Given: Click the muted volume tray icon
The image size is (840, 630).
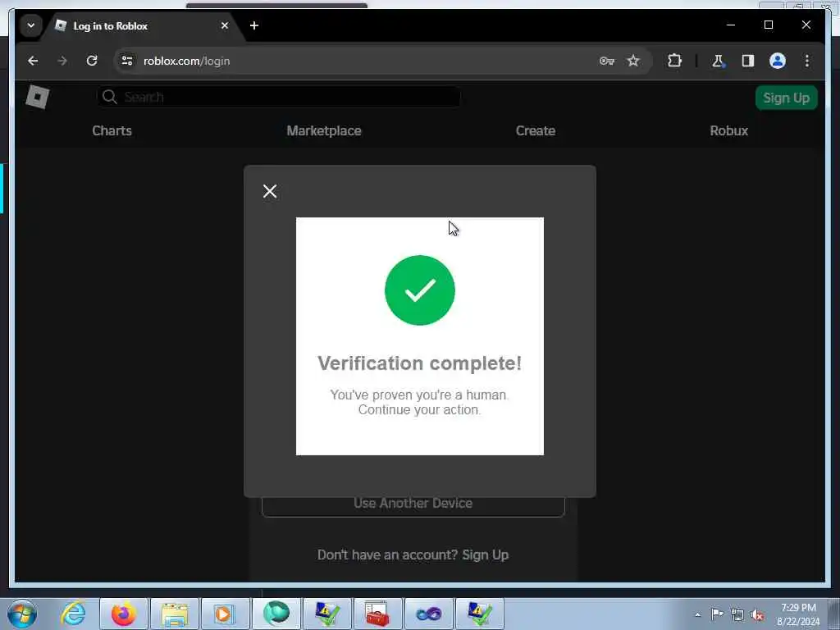Looking at the screenshot, I should (757, 614).
